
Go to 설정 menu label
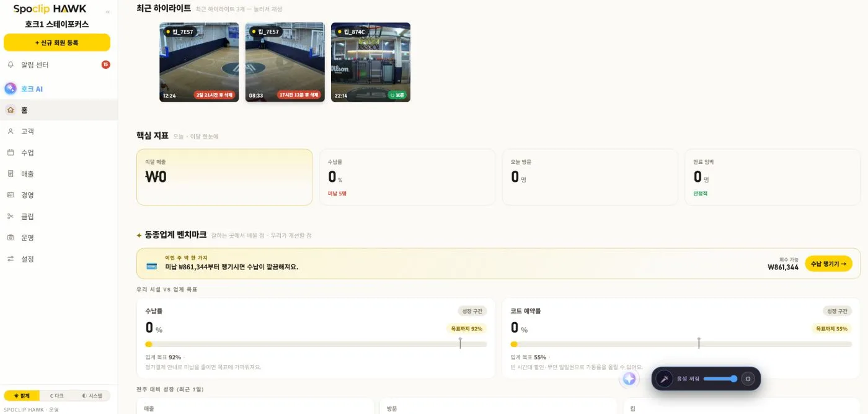[27, 258]
